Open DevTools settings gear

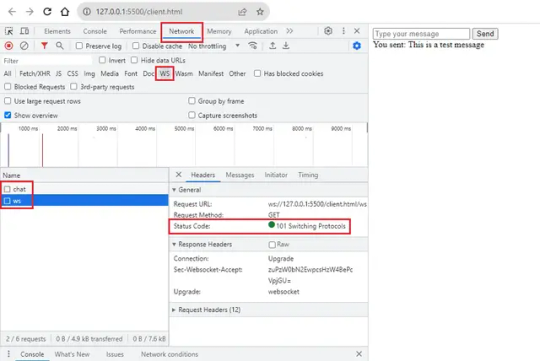coord(328,31)
